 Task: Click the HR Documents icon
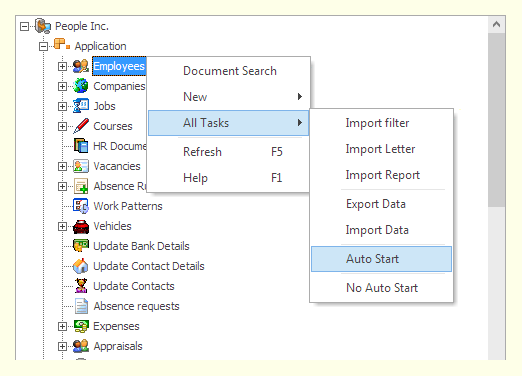(81, 146)
